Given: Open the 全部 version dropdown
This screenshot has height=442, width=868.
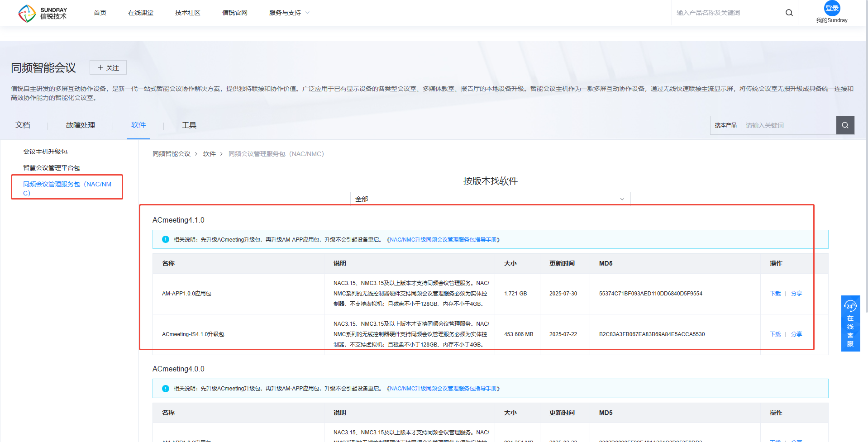Looking at the screenshot, I should click(x=490, y=199).
